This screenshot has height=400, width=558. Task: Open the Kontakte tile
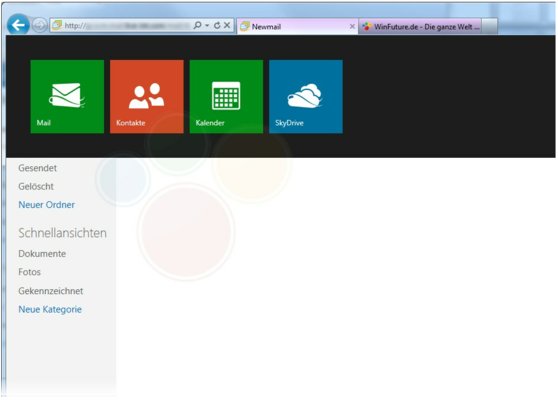point(147,96)
